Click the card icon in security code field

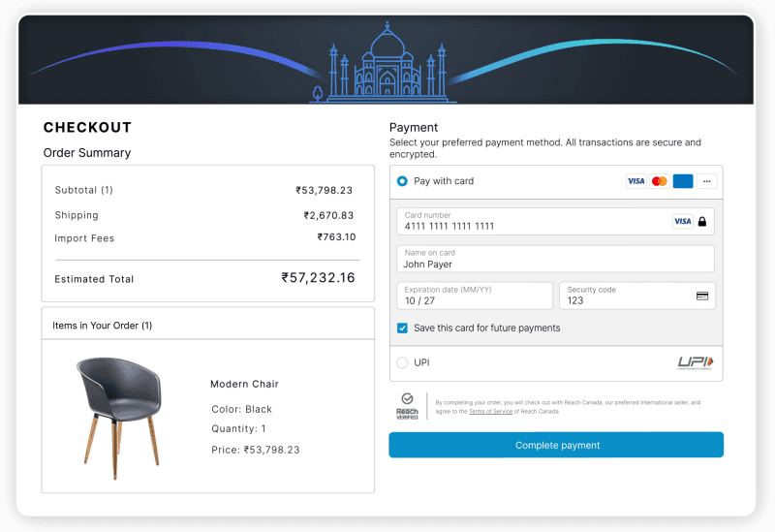[702, 296]
